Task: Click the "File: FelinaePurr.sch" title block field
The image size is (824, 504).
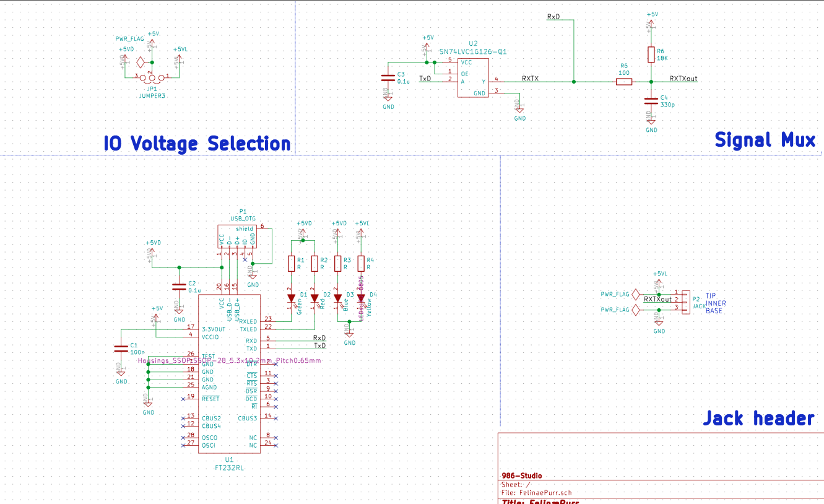Action: [x=537, y=493]
